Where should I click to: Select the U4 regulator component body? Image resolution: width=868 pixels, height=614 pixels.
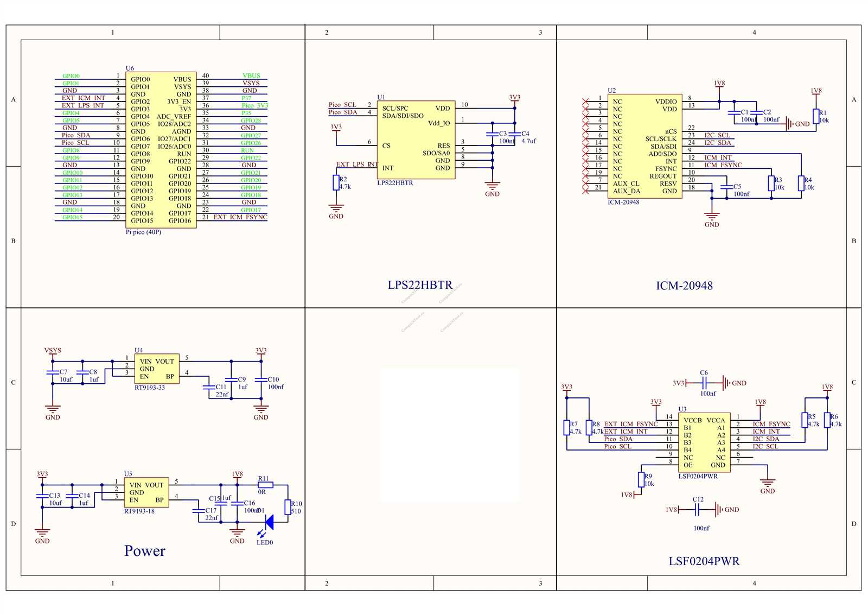[x=157, y=369]
